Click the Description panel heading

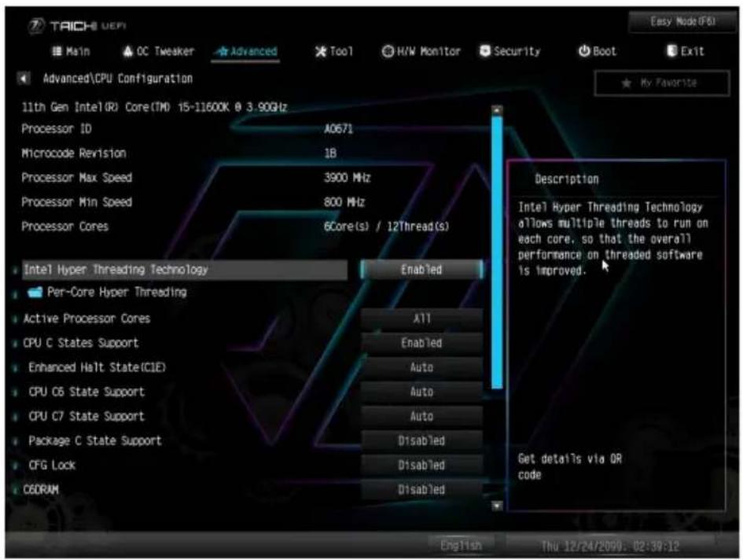[567, 179]
